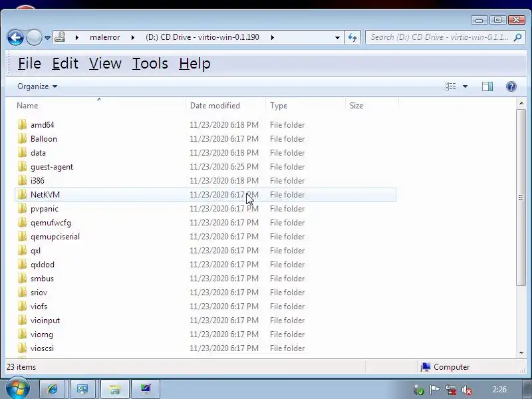The image size is (532, 399).
Task: Open the Windows Start orb
Action: coord(17,388)
